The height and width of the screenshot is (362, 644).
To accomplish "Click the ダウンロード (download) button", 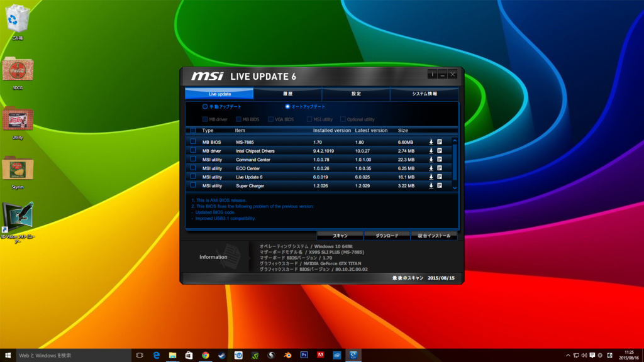I will click(x=387, y=236).
